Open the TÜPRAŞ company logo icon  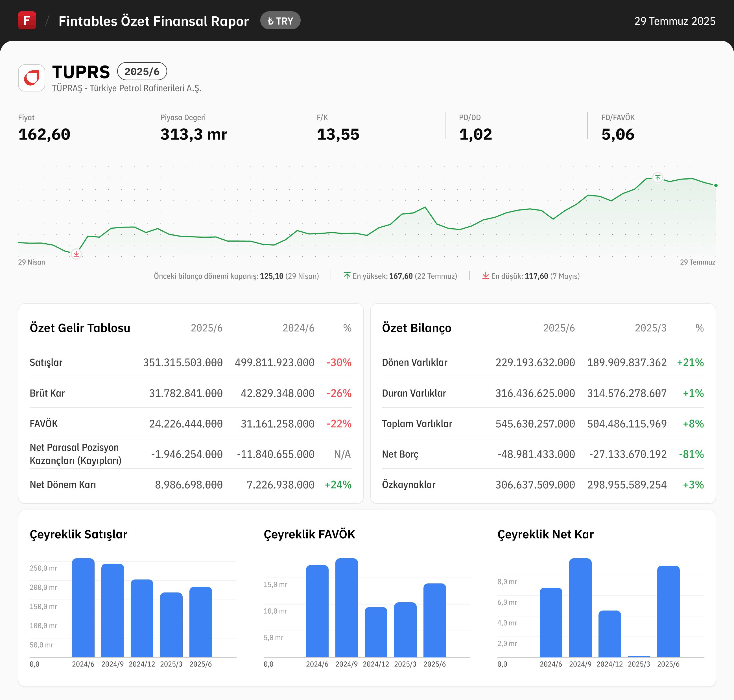pos(32,78)
